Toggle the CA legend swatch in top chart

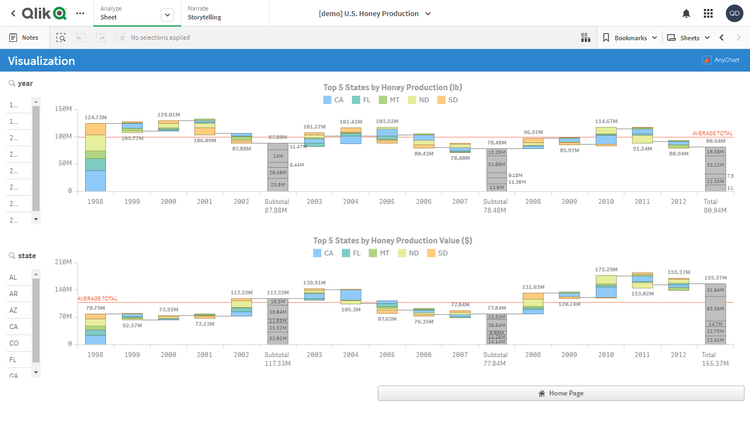tap(328, 99)
